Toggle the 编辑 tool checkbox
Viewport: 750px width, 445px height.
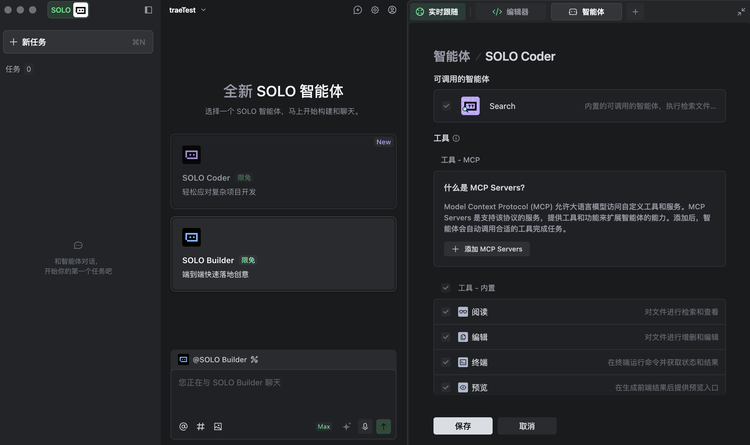(446, 337)
